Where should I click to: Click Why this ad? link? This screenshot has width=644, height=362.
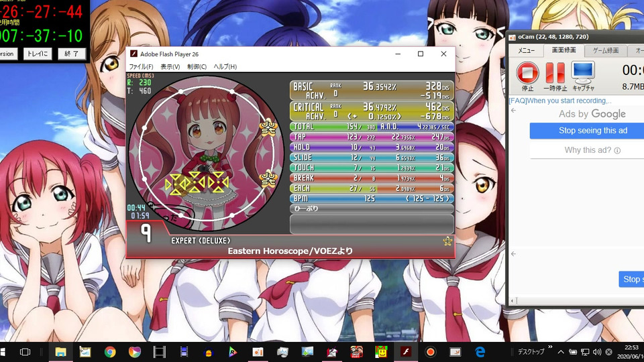coord(592,150)
